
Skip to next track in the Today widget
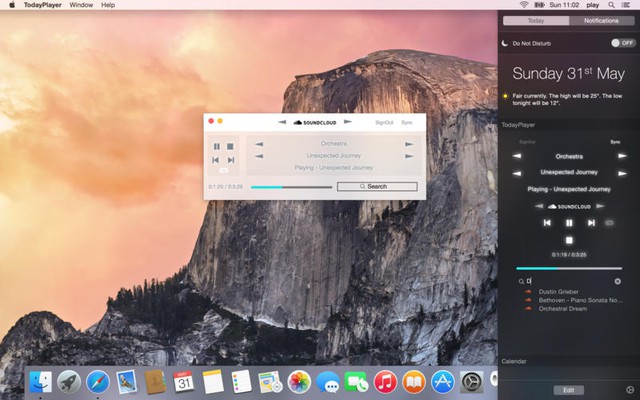pos(591,223)
